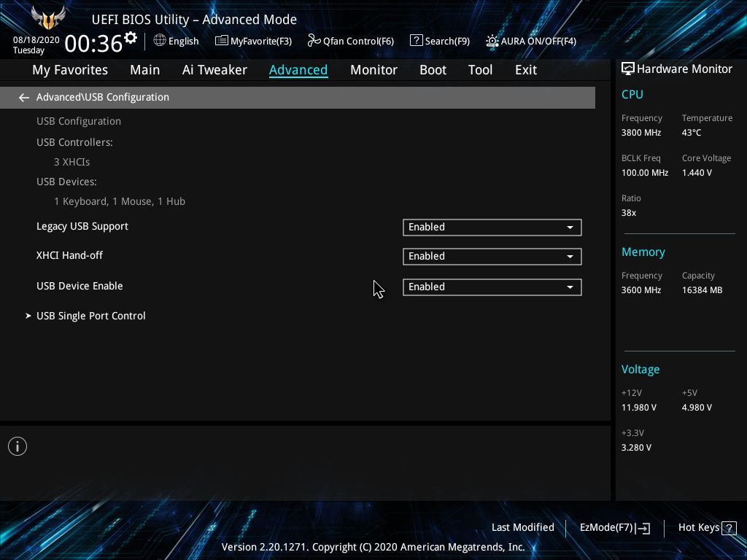The height and width of the screenshot is (560, 747).
Task: Click the globe language icon
Action: tap(160, 41)
